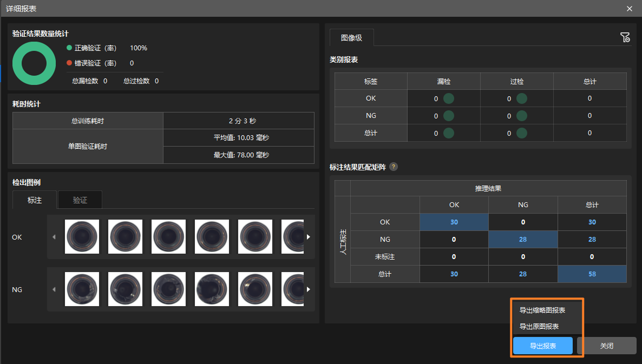Click the 2 分 3 秒 training time value
642x364 pixels.
click(243, 121)
